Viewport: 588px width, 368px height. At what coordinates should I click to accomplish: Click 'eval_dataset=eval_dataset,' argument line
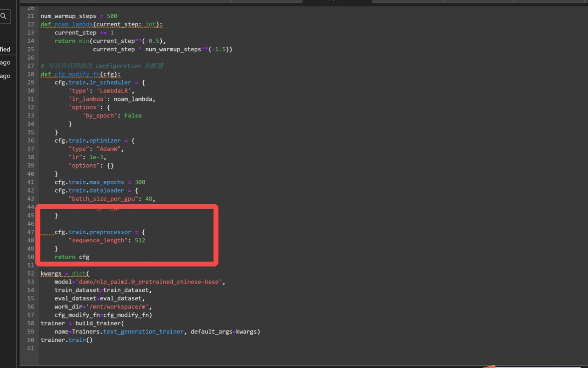point(100,298)
